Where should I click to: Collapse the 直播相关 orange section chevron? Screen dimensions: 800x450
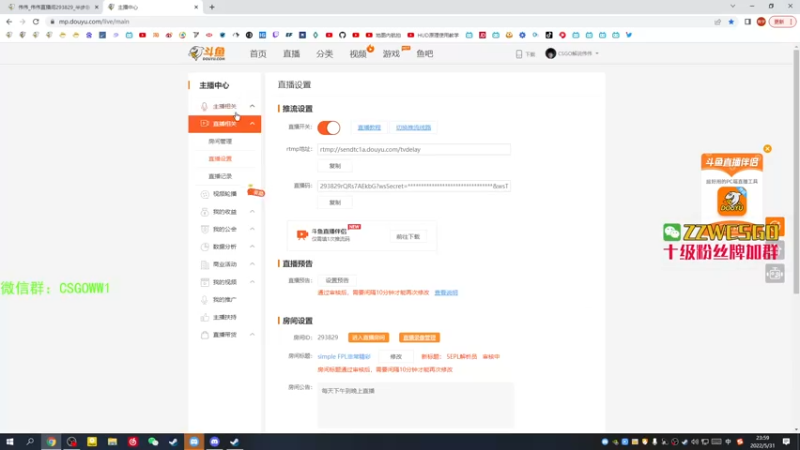pyautogui.click(x=252, y=123)
